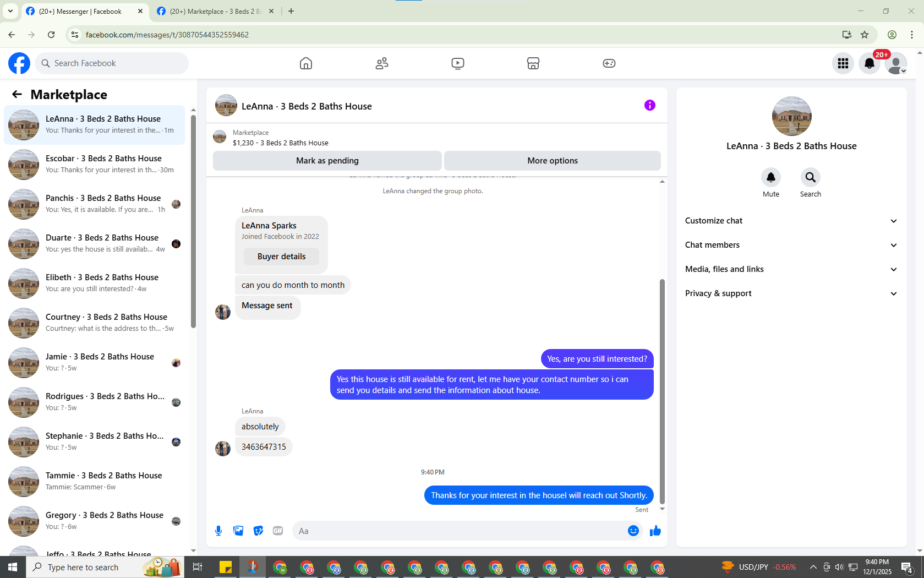Reload the page in Chrome

coord(51,35)
